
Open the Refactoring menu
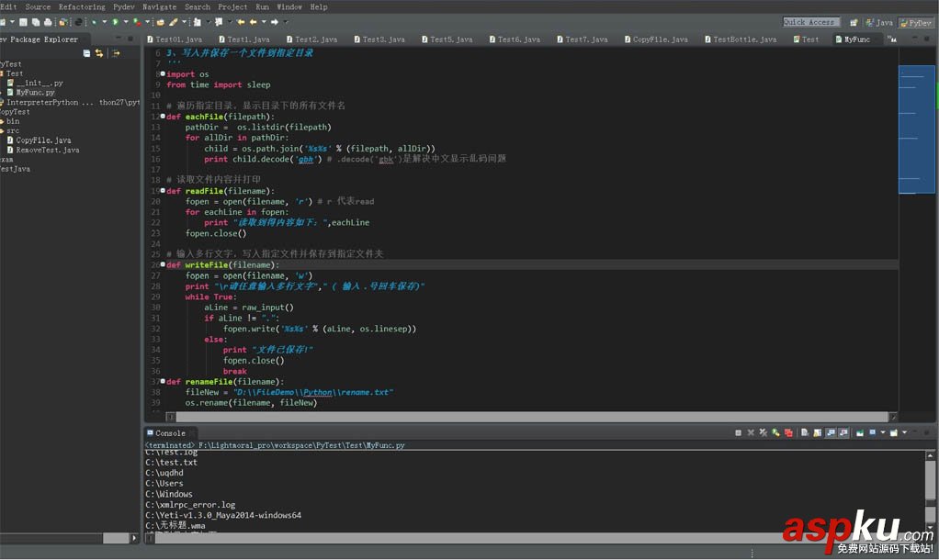pyautogui.click(x=82, y=6)
